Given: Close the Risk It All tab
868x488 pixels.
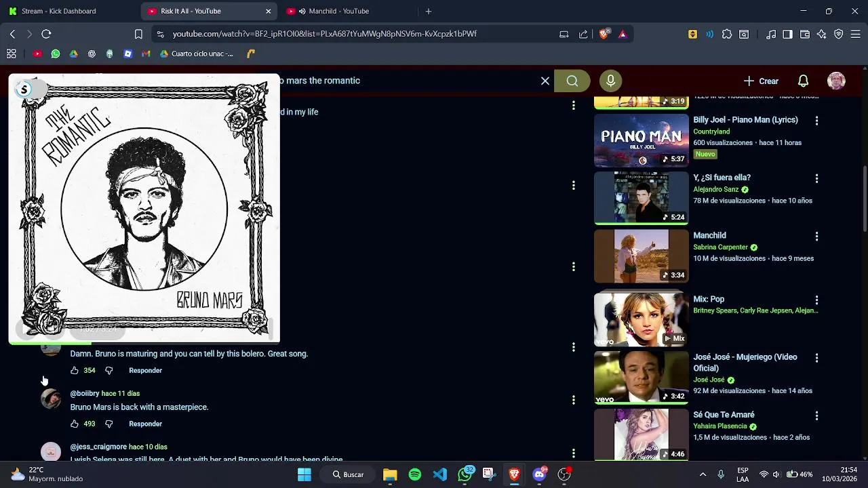Looking at the screenshot, I should (x=268, y=11).
